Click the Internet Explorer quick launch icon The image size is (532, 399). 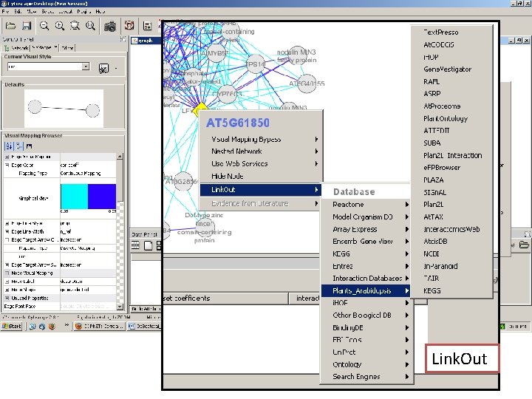point(33,327)
